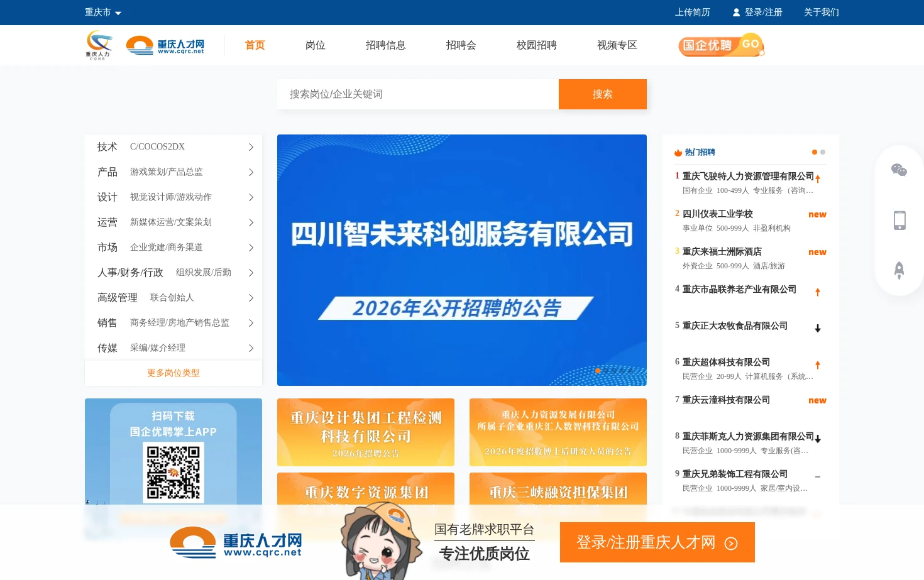
Task: Click dash icon beside 重庆兄弟装饰工程
Action: coord(818,477)
